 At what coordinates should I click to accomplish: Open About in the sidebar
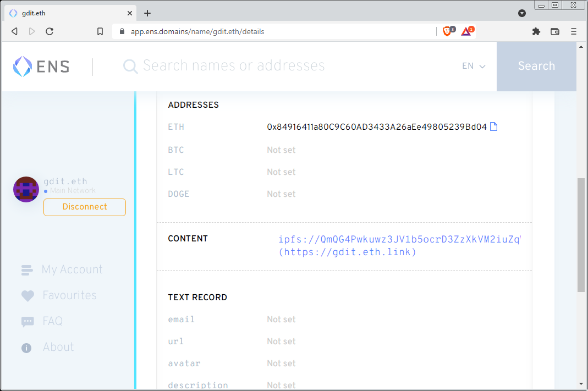pyautogui.click(x=58, y=347)
